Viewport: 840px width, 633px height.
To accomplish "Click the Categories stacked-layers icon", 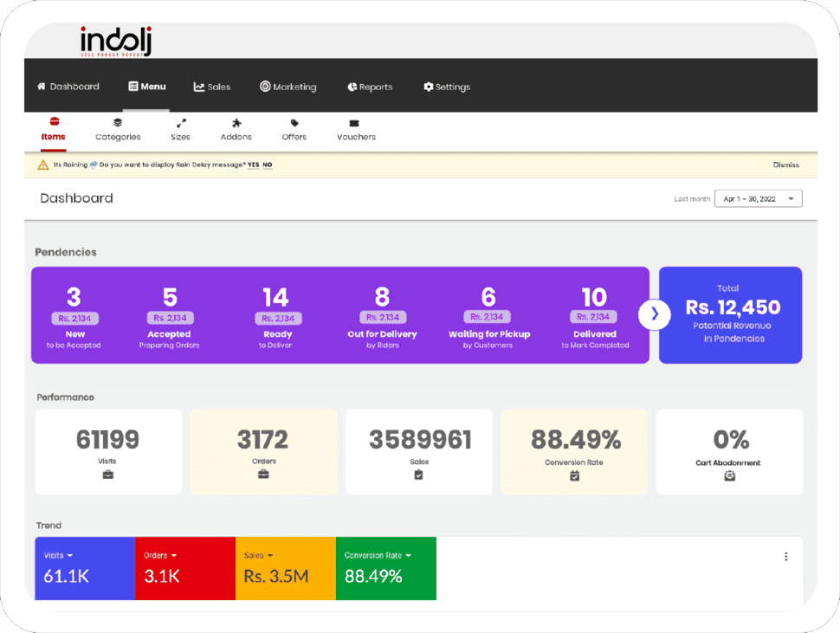I will 117,124.
